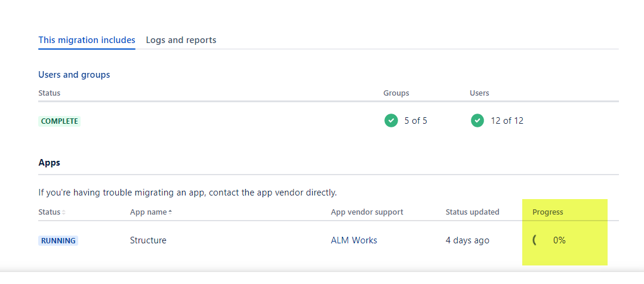Click the green checkmark beside 5 of 5
The image size is (644, 284).
391,121
